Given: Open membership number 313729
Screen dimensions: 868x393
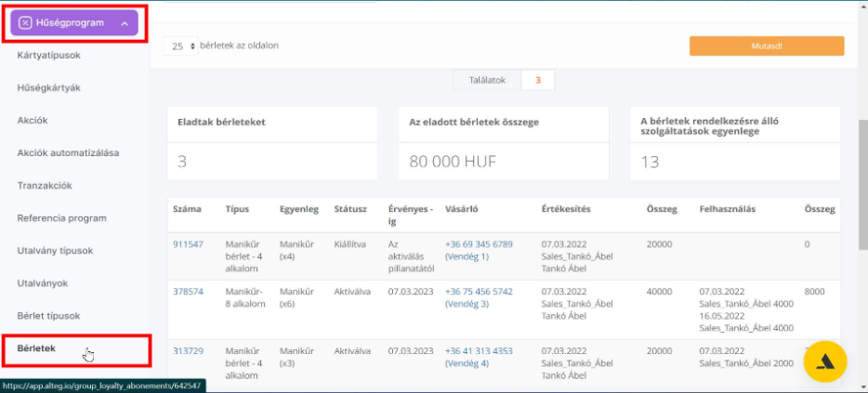Looking at the screenshot, I should click(x=188, y=351).
